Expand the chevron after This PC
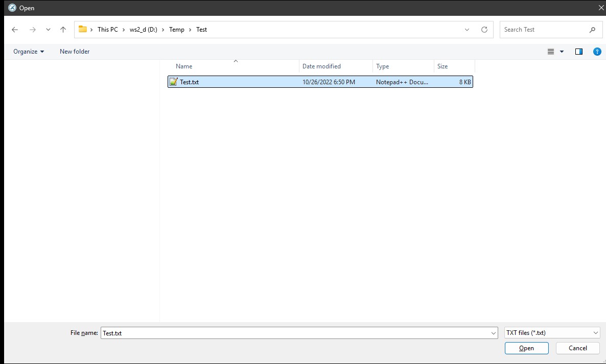The image size is (606, 364). click(x=124, y=30)
